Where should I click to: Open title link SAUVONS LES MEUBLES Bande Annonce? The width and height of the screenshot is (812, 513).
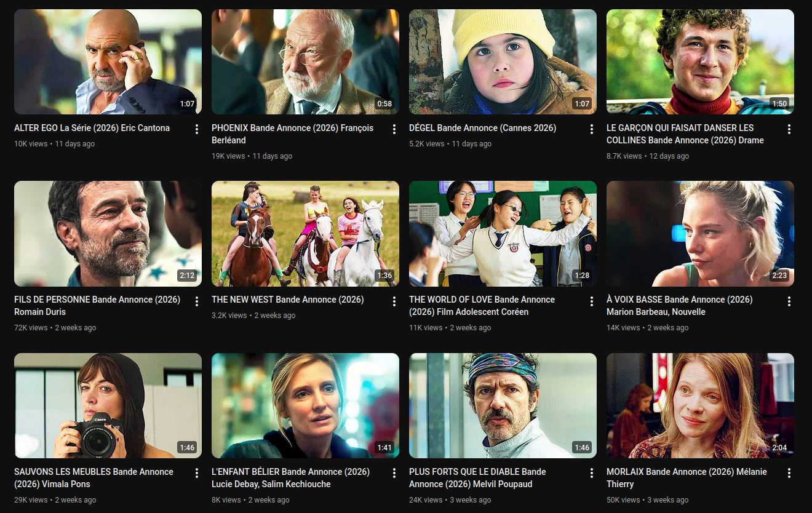tap(94, 478)
